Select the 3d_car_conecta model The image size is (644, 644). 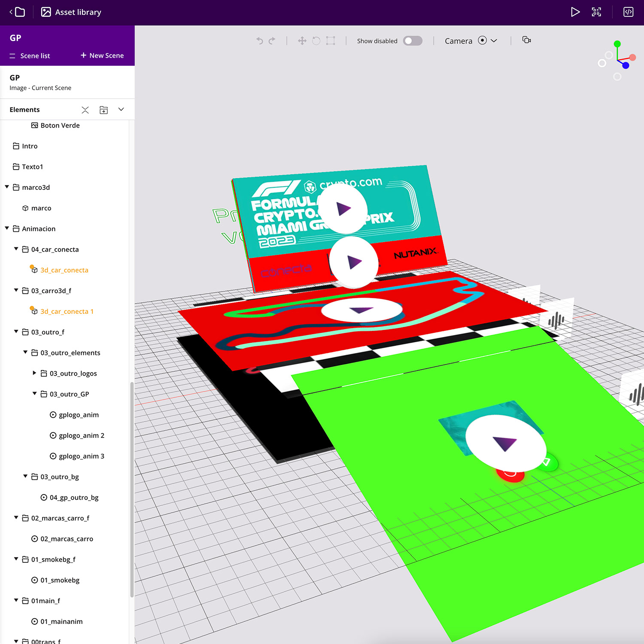[64, 270]
